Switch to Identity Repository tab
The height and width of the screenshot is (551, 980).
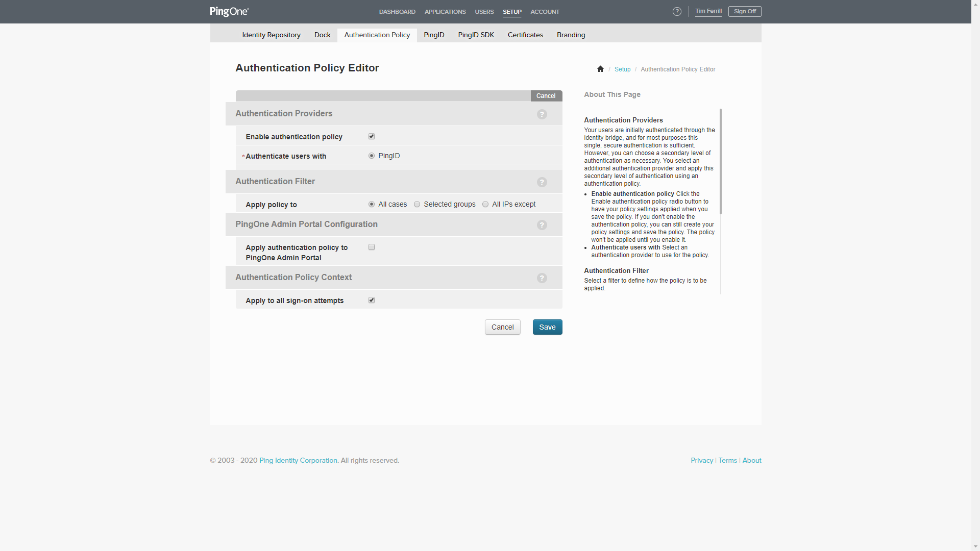[271, 35]
